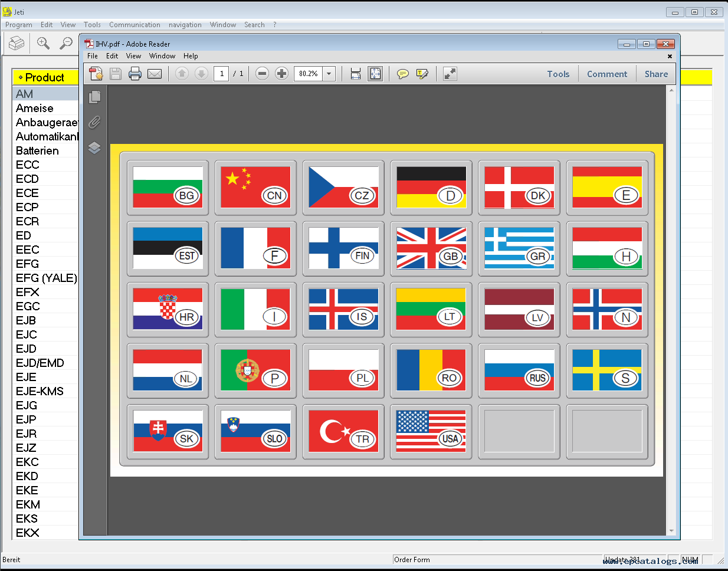Screen dimensions: 728x571
Task: Open the layers panel in Reader
Action: point(94,147)
